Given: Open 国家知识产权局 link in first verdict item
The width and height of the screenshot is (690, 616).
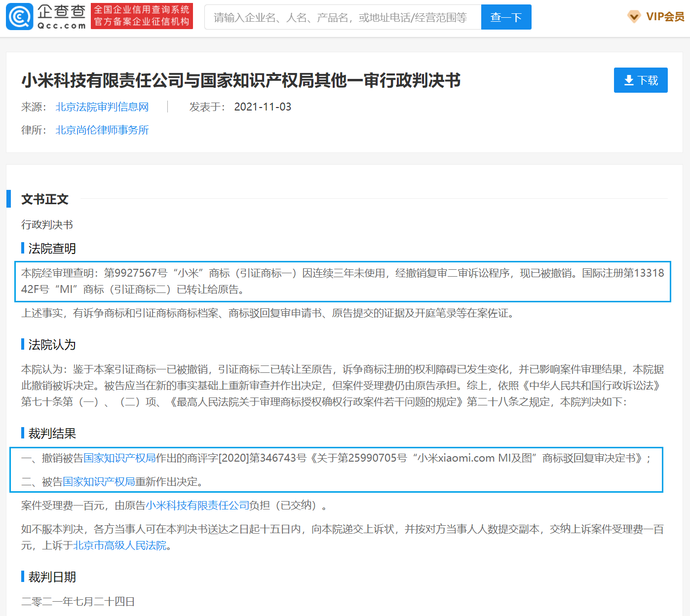Looking at the screenshot, I should (119, 458).
